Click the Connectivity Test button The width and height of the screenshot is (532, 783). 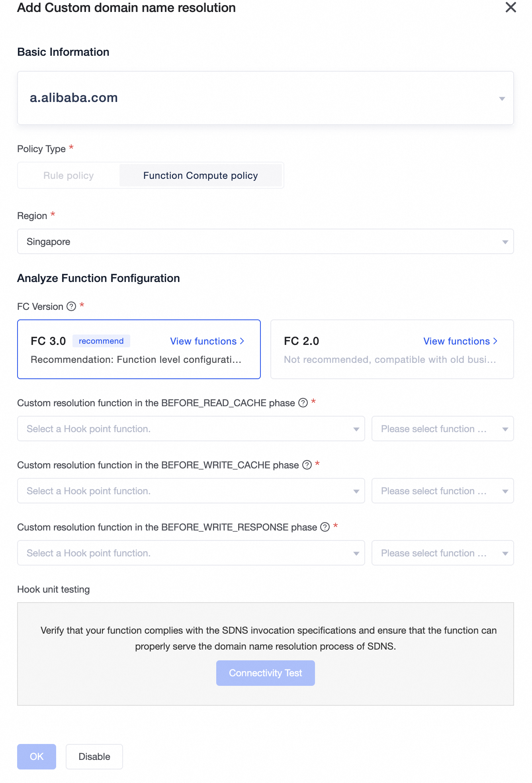pyautogui.click(x=265, y=673)
